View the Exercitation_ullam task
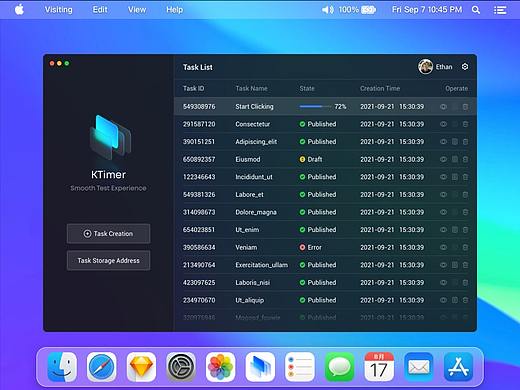Viewport: 520px width, 390px height. [443, 265]
